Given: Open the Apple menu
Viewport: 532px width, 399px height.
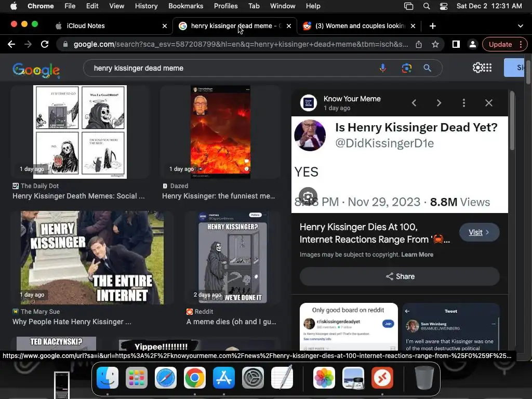Looking at the screenshot, I should 14,6.
